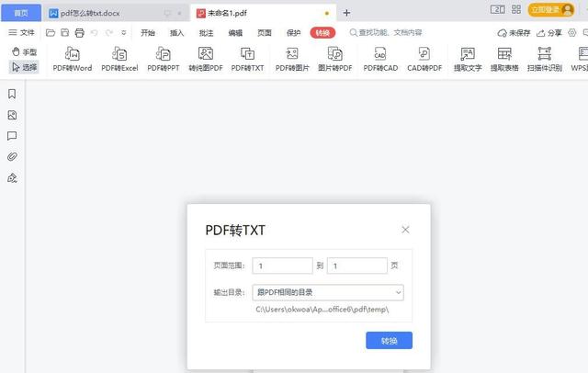Viewport: 588px width, 373px height.
Task: Open the signature pen sidebar icon
Action: click(12, 177)
